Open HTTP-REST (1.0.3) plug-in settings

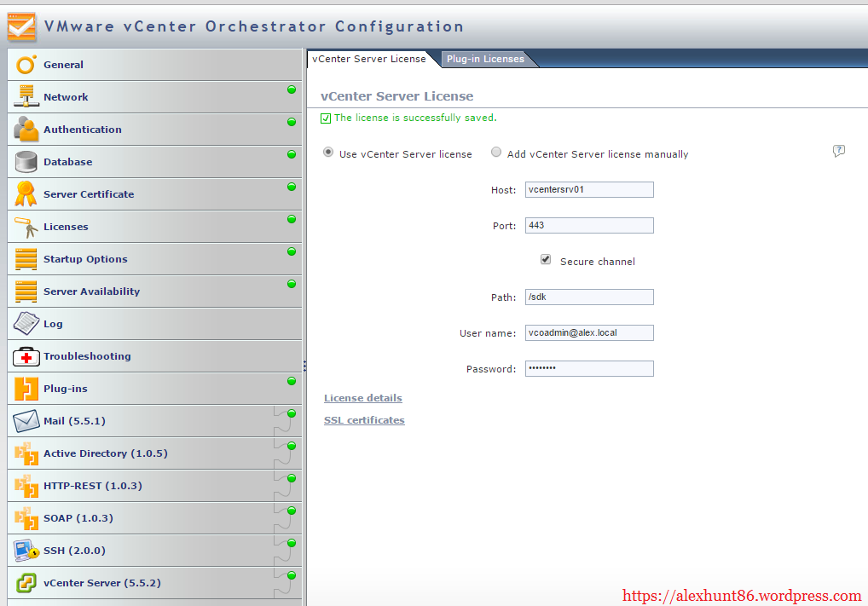point(154,486)
